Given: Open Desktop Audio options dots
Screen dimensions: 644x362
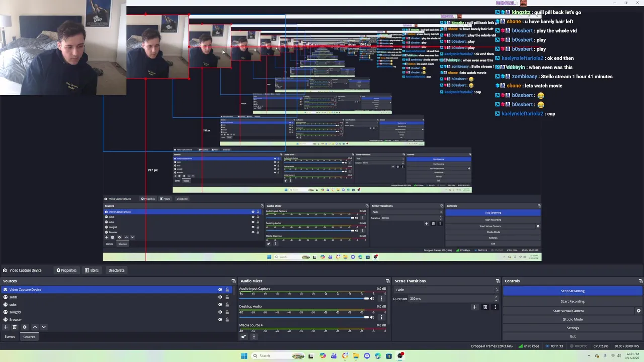Looking at the screenshot, I should coord(381,317).
